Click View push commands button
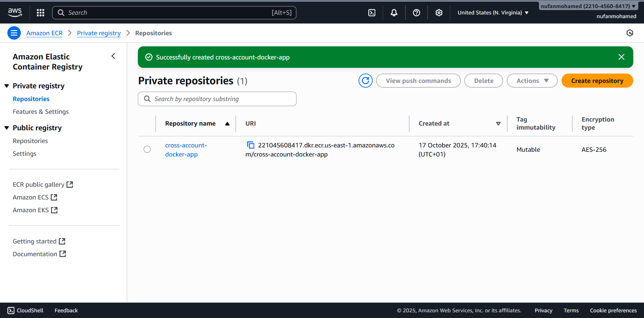Screen dimensions: 644x318 point(418,81)
